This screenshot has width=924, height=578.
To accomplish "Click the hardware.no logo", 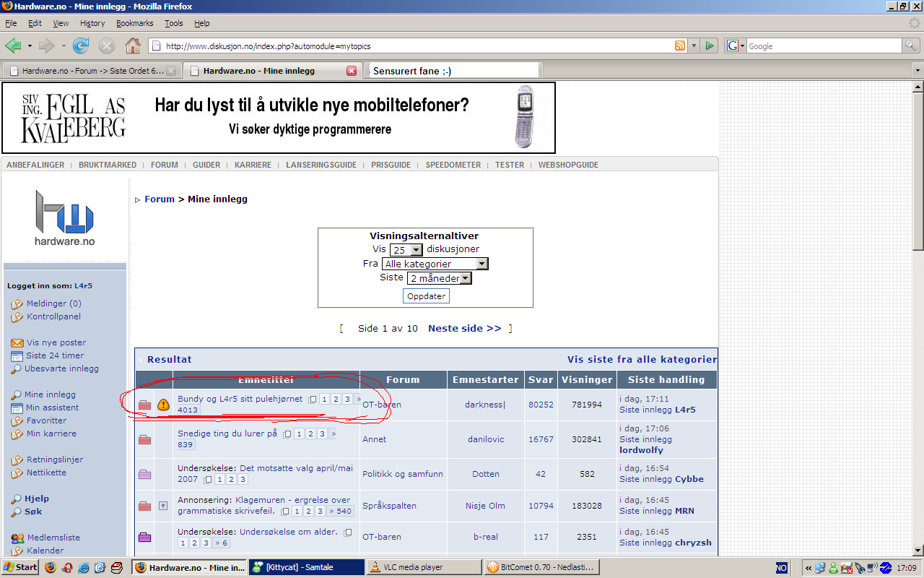I will point(65,217).
